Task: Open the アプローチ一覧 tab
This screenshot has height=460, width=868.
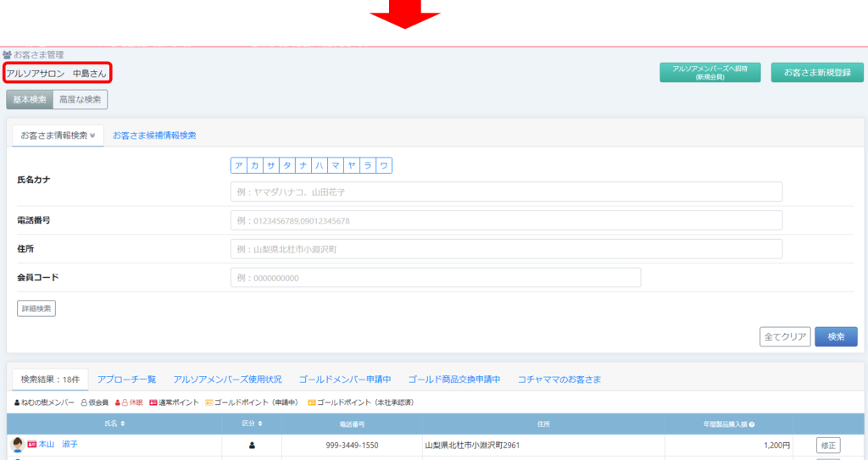Action: coord(126,380)
